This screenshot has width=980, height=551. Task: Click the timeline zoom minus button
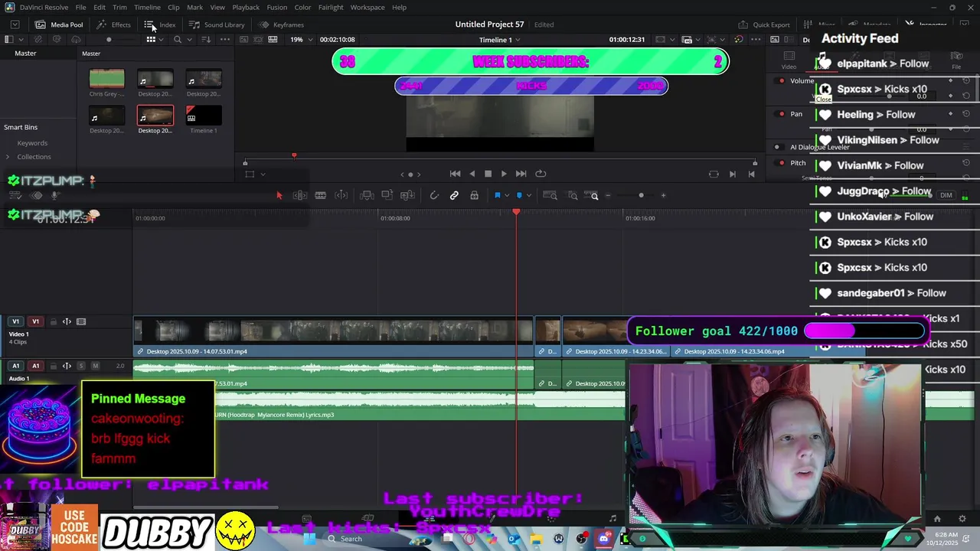(608, 196)
